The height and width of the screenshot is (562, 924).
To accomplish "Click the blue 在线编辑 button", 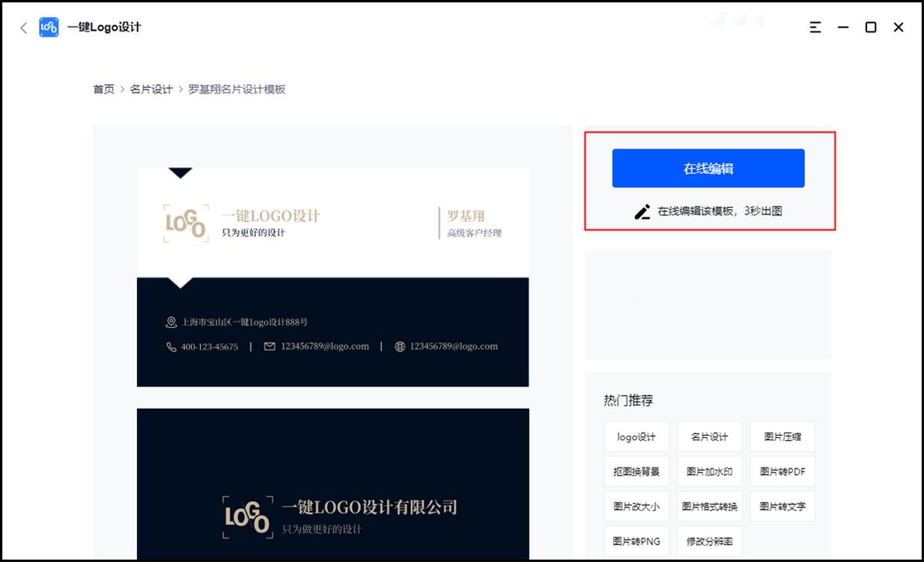I will pyautogui.click(x=708, y=168).
